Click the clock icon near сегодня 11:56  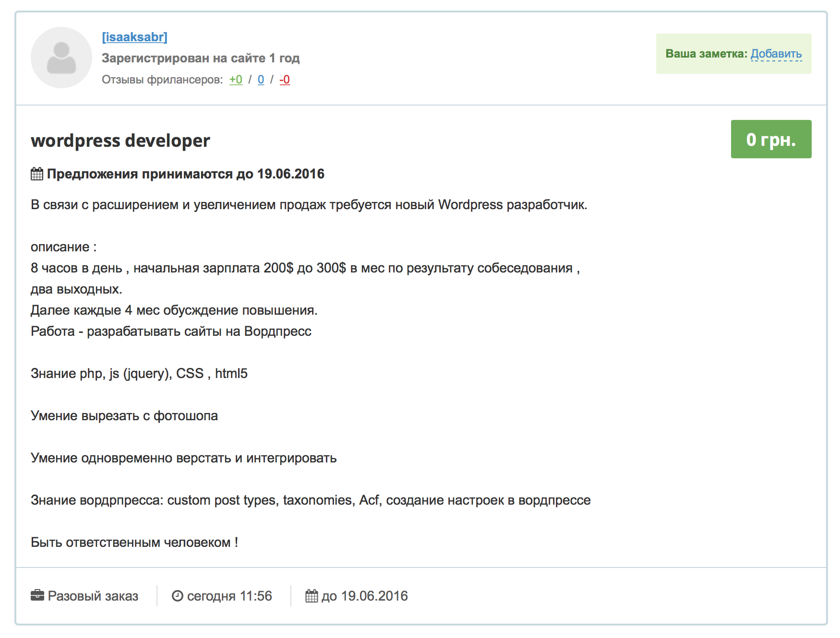point(178,596)
